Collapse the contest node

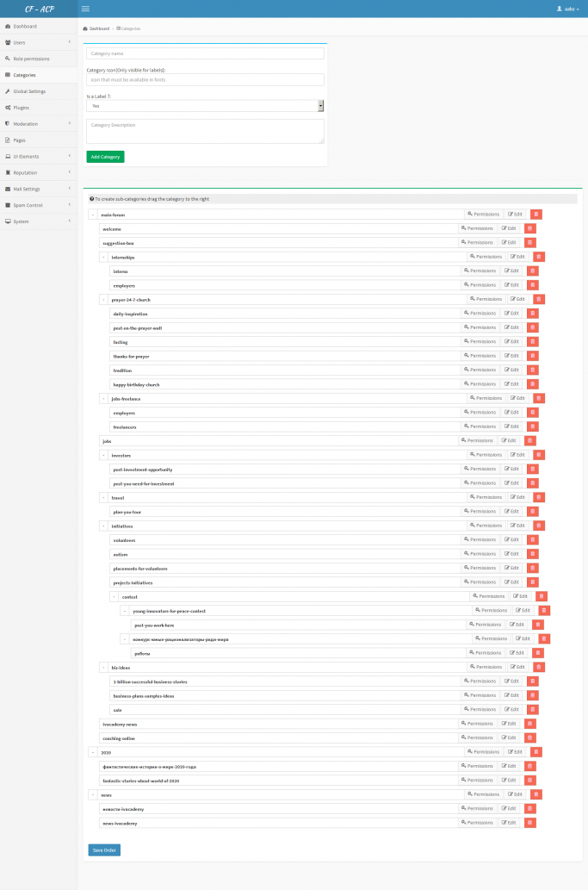pyautogui.click(x=114, y=596)
